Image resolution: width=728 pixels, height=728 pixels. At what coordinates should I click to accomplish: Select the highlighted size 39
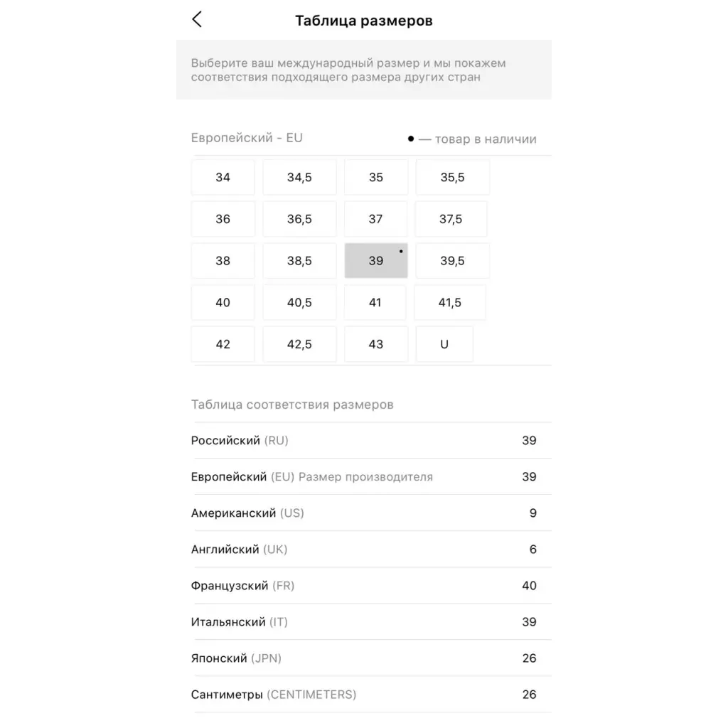376,261
